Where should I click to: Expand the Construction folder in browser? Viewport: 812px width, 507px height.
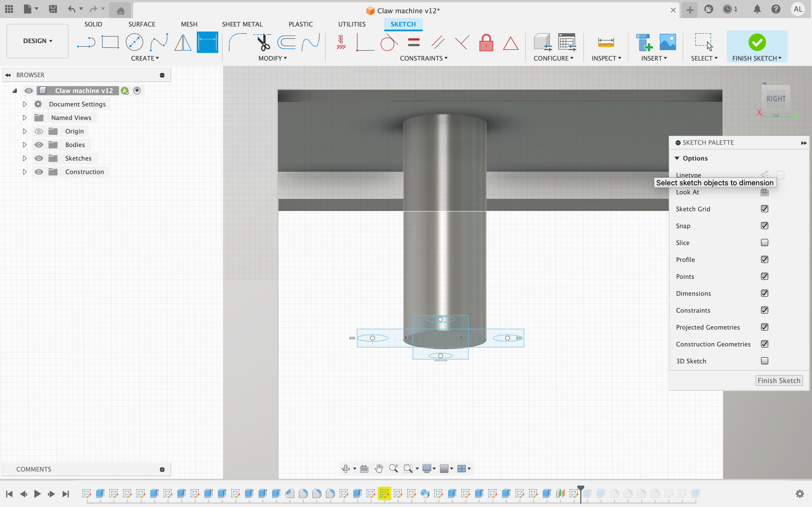[24, 172]
